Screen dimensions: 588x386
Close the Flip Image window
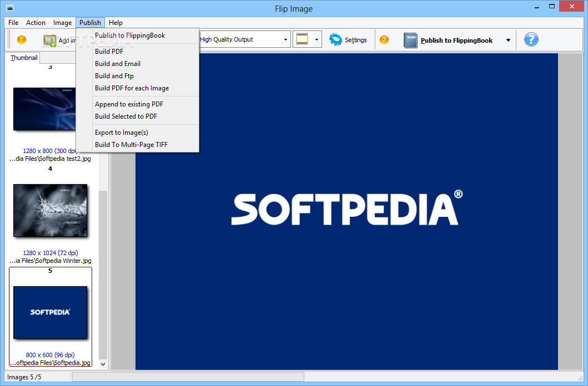pos(571,6)
